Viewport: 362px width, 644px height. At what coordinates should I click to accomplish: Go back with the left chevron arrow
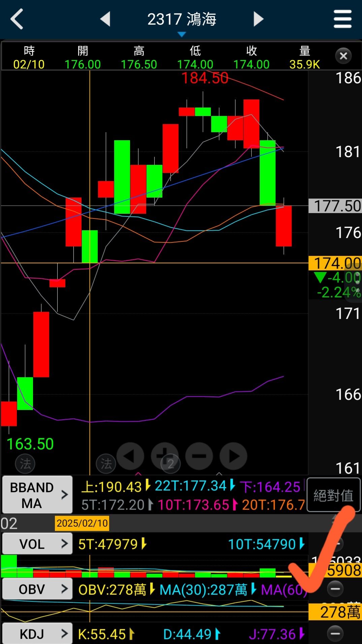pyautogui.click(x=17, y=19)
